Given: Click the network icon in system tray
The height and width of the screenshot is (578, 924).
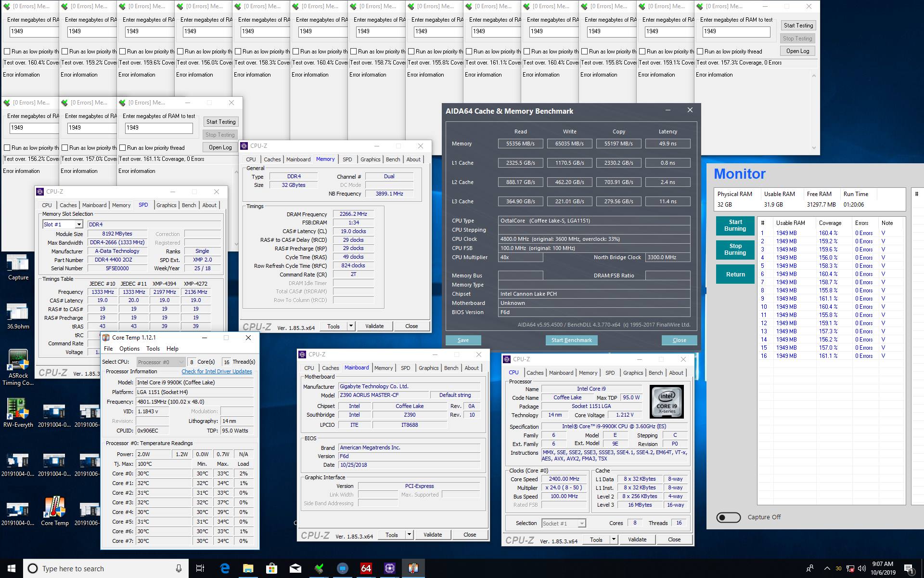Looking at the screenshot, I should coord(850,568).
